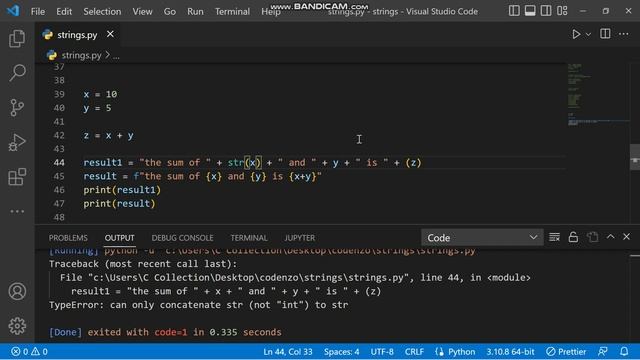The height and width of the screenshot is (360, 640).
Task: Open Source Control view
Action: 17,108
